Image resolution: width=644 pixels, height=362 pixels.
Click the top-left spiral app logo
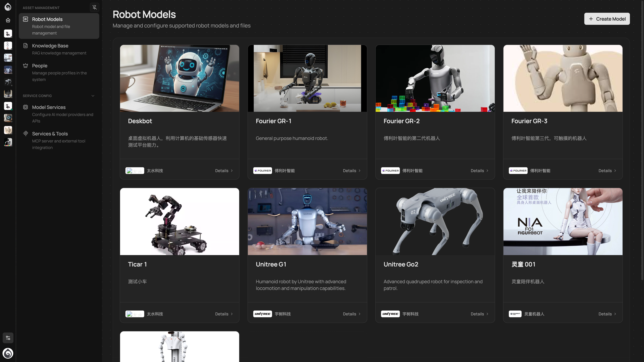click(x=8, y=7)
